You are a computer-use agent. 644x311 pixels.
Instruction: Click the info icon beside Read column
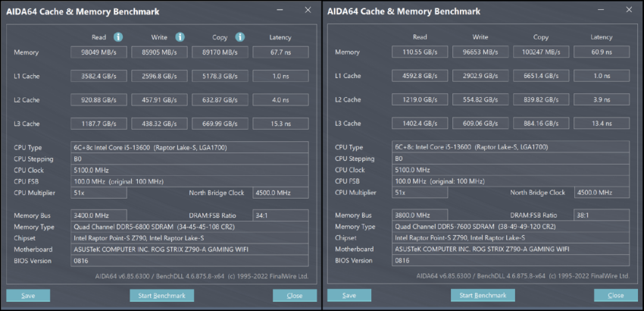click(118, 36)
